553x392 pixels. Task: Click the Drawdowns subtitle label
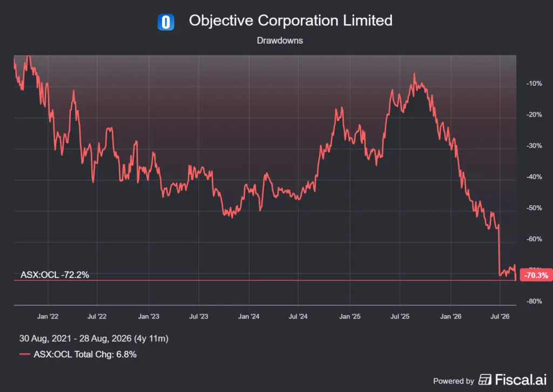(x=280, y=40)
